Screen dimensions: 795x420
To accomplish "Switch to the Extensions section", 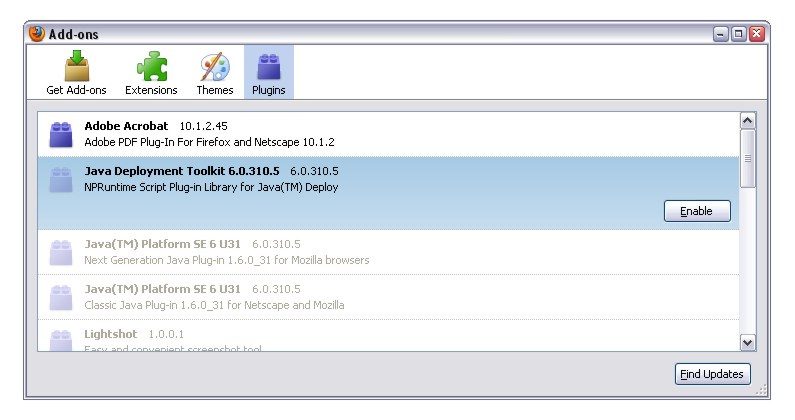I will click(x=151, y=73).
